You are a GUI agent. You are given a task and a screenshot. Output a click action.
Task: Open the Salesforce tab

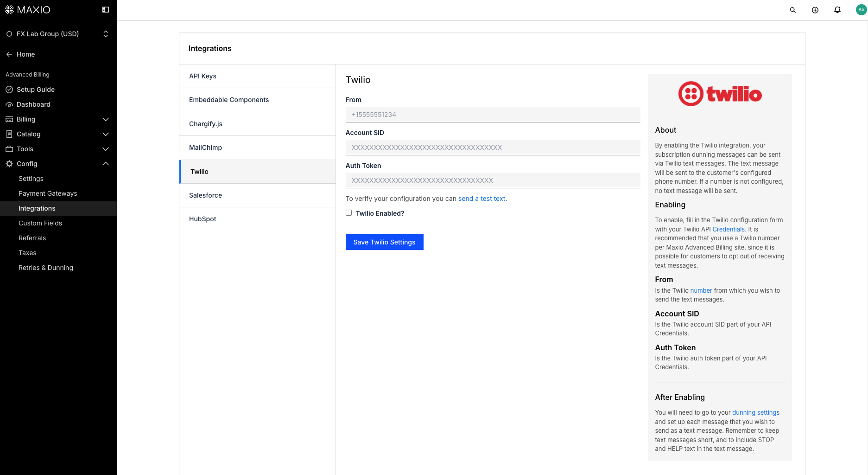(x=258, y=195)
